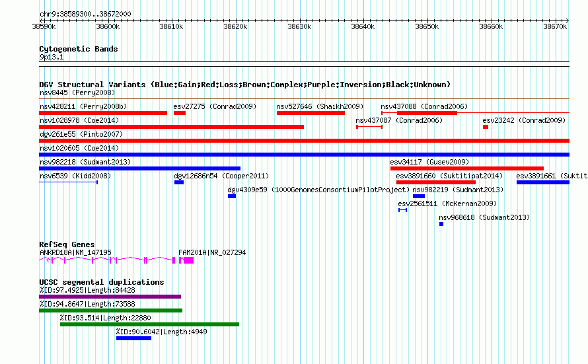This screenshot has width=588, height=364.
Task: Click the 38600k ruler position
Action: coord(108,26)
